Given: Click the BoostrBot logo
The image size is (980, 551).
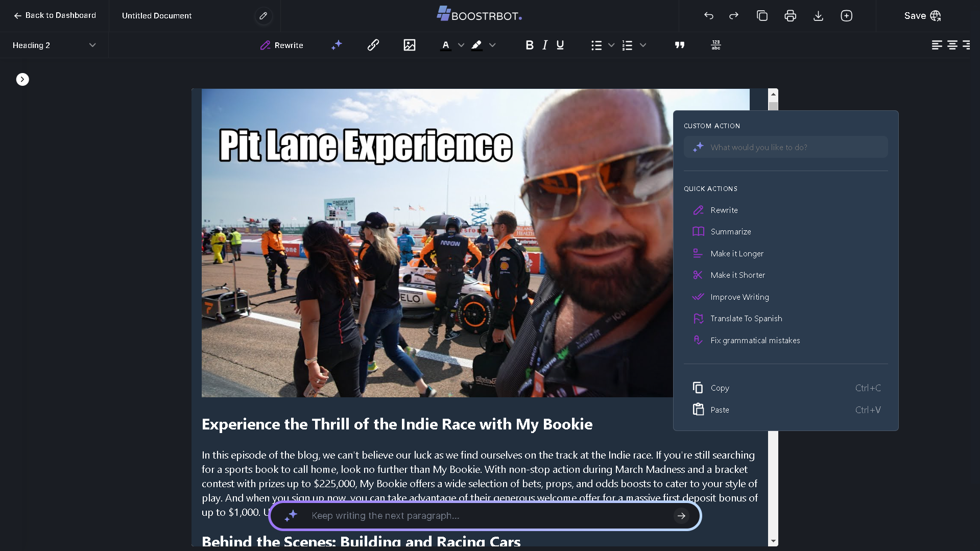Looking at the screenshot, I should (479, 14).
